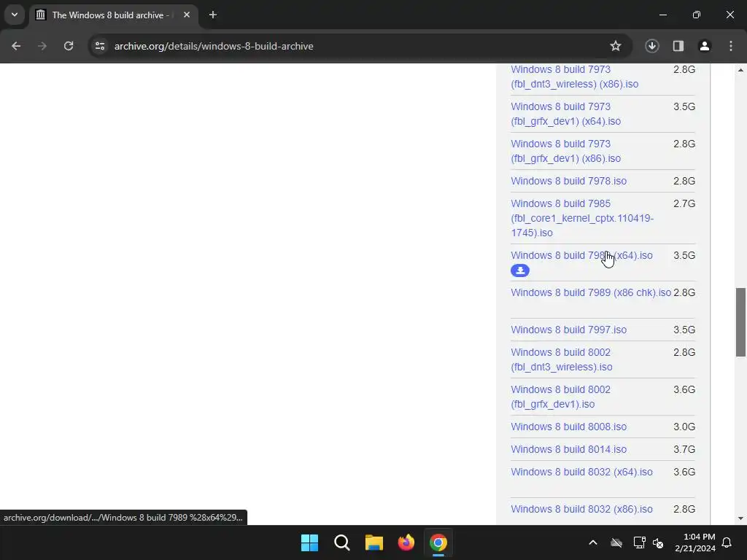Viewport: 747px width, 560px height.
Task: Click the OneDrive cloud tray icon
Action: tap(616, 542)
